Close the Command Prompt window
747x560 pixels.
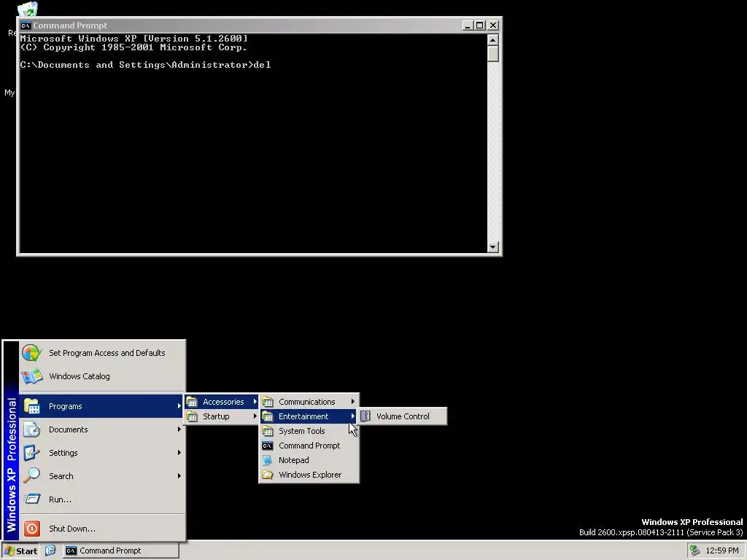[x=493, y=26]
